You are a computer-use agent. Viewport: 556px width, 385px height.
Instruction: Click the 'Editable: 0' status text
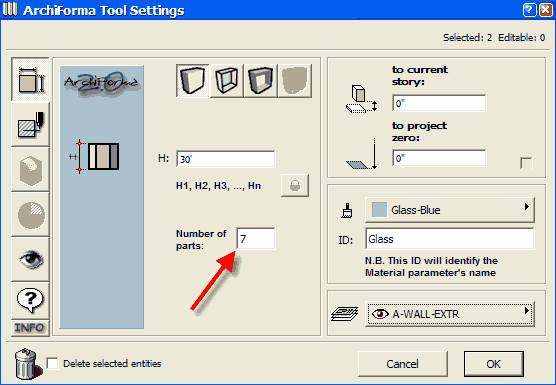click(521, 38)
